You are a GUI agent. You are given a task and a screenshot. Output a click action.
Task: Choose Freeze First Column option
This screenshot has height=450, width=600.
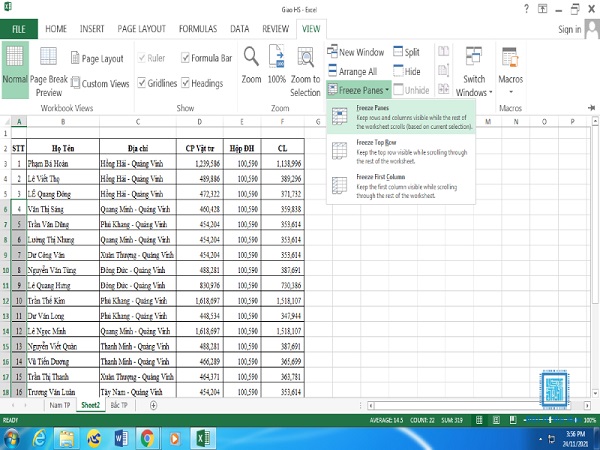pos(401,186)
